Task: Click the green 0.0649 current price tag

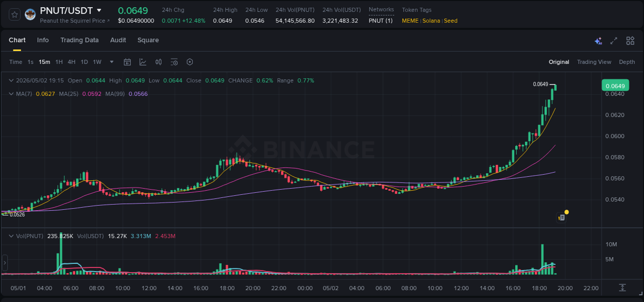Action: [x=615, y=86]
